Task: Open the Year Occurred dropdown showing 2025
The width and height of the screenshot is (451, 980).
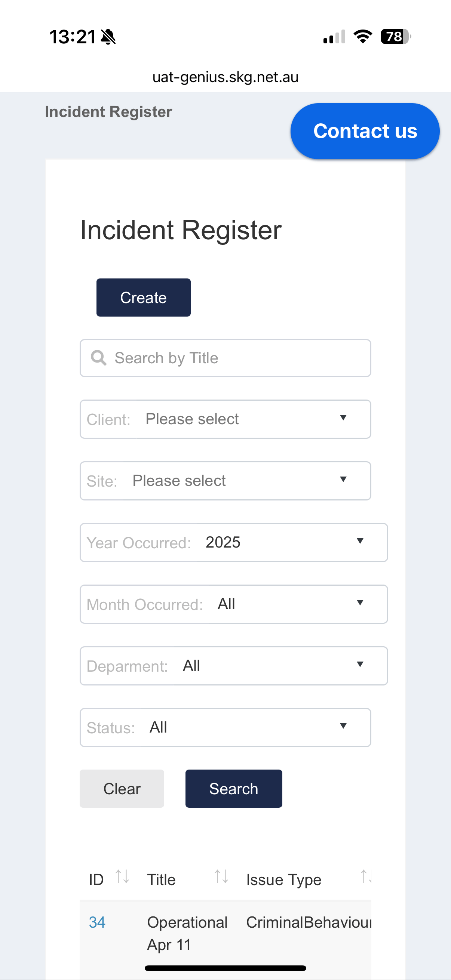Action: pyautogui.click(x=234, y=542)
